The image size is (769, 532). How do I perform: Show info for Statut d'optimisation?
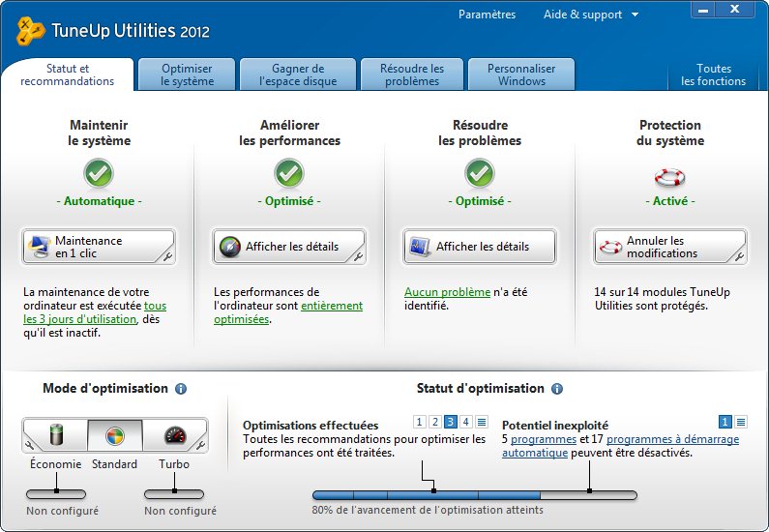(x=557, y=389)
